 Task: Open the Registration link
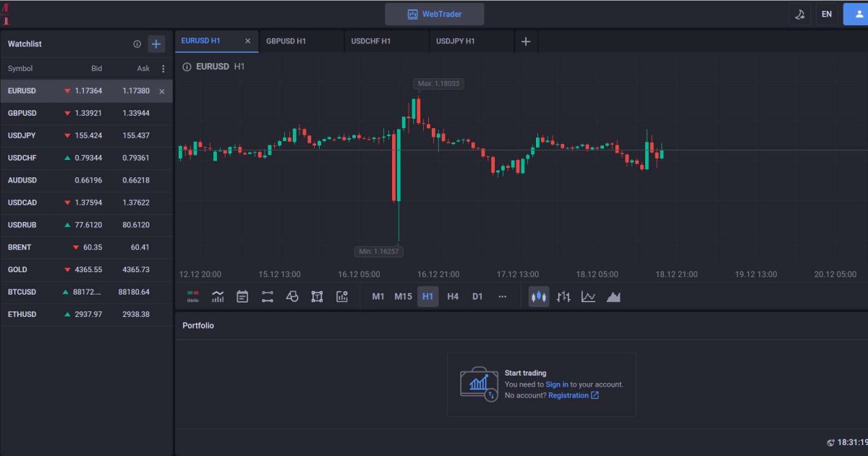574,395
